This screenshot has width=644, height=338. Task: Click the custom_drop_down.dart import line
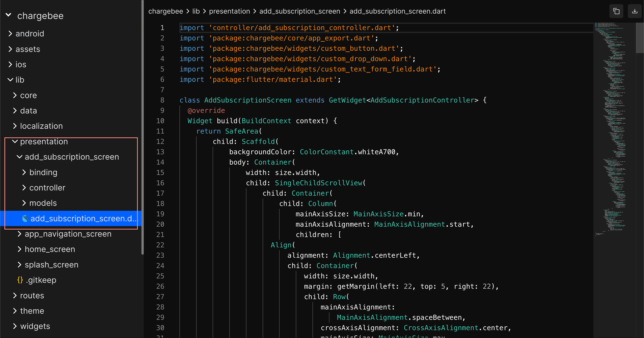(297, 59)
